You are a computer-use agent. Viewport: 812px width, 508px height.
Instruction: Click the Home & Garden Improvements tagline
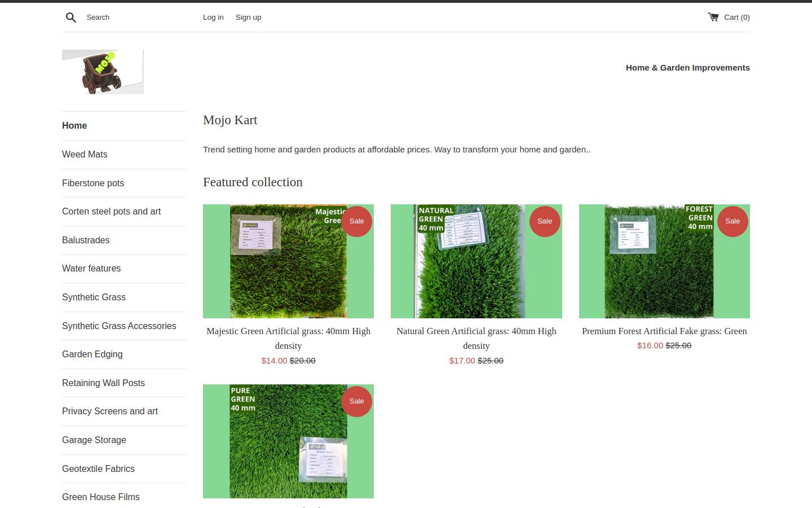[x=687, y=68]
